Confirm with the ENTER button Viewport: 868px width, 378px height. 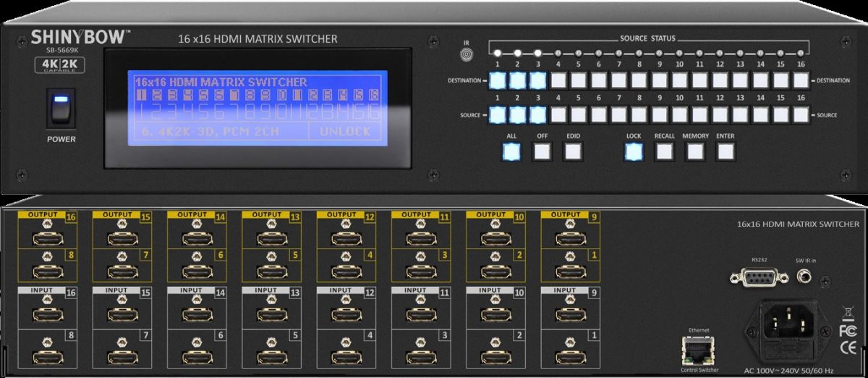[726, 151]
